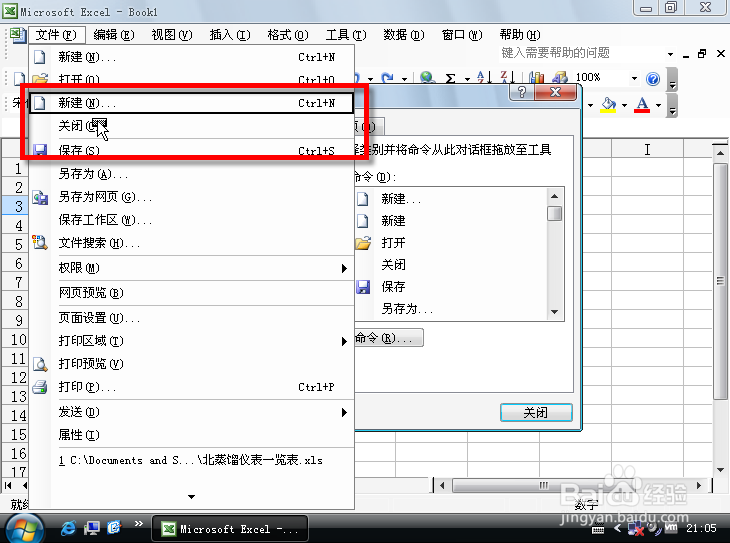The width and height of the screenshot is (730, 543).
Task: Open the Redo dropdown arrow
Action: [x=404, y=79]
